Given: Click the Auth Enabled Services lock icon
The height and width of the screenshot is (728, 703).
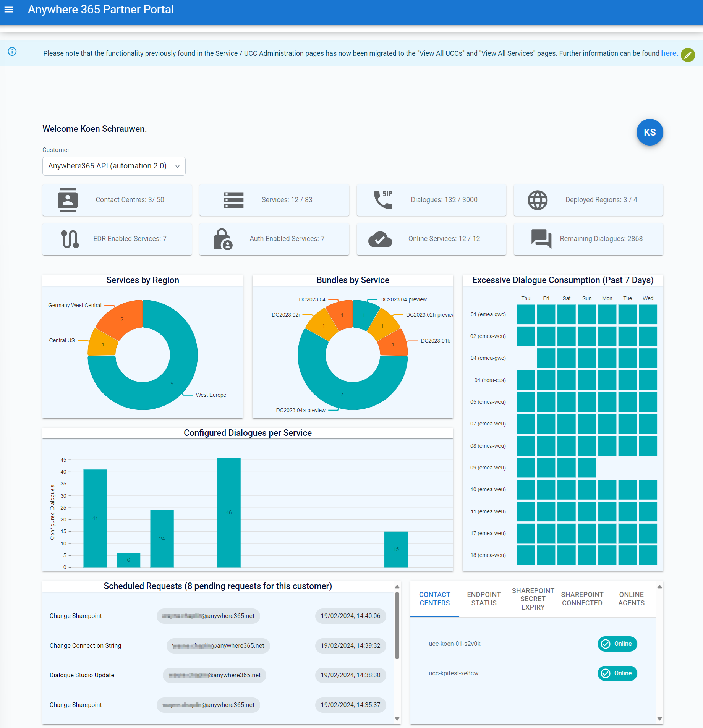Looking at the screenshot, I should point(223,239).
